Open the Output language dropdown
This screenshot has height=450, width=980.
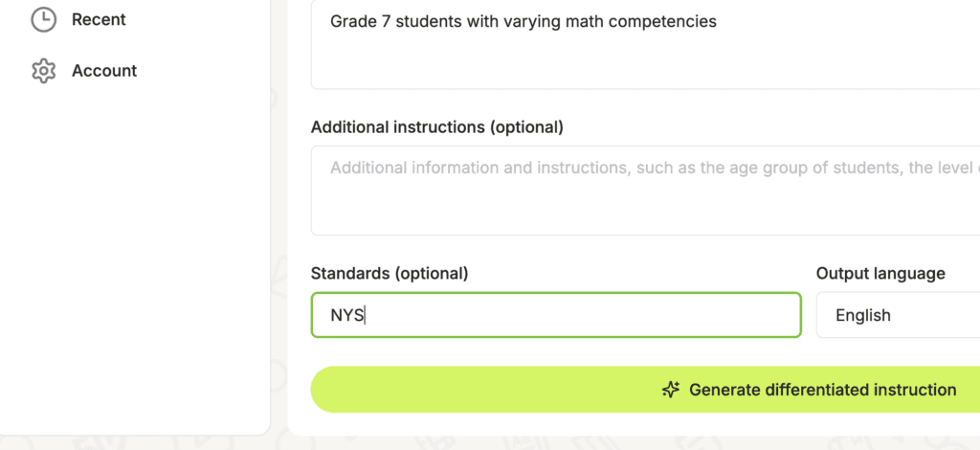point(898,315)
